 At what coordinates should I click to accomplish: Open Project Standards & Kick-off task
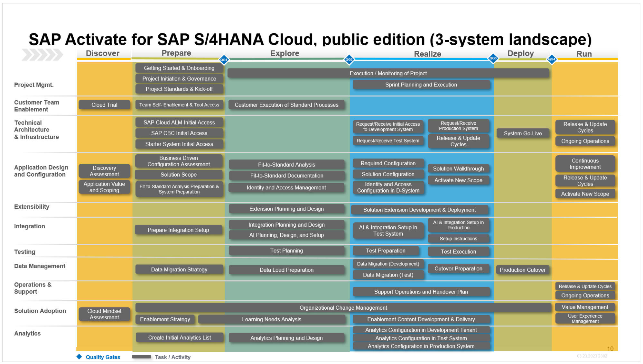pos(179,89)
